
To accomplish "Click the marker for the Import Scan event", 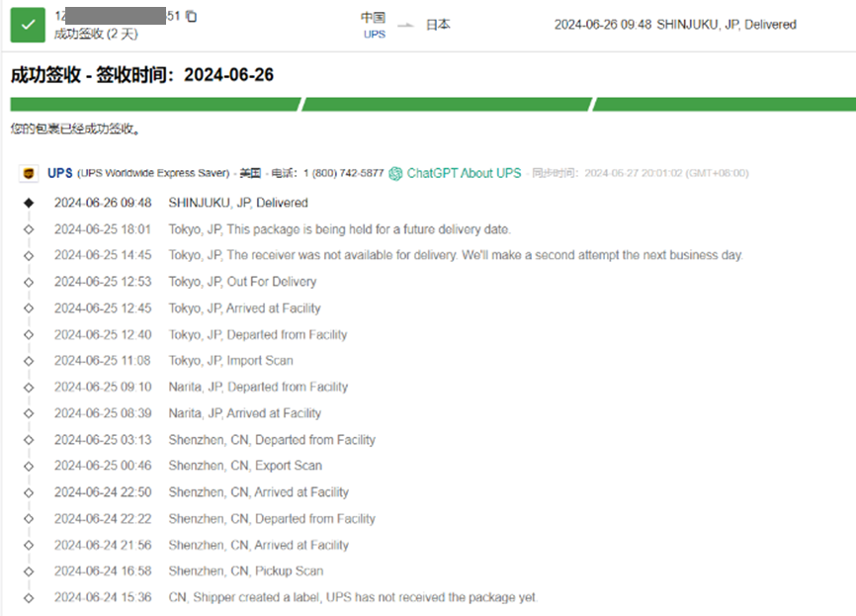I will 29,361.
